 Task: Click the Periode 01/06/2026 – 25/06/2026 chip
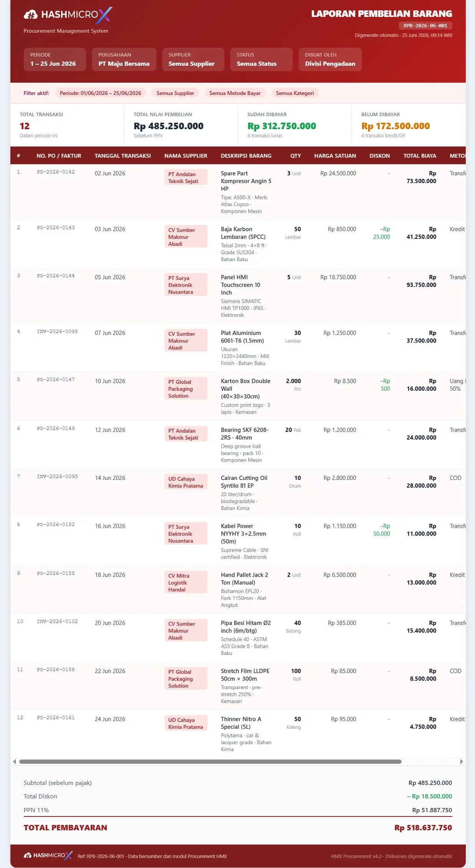pos(100,93)
